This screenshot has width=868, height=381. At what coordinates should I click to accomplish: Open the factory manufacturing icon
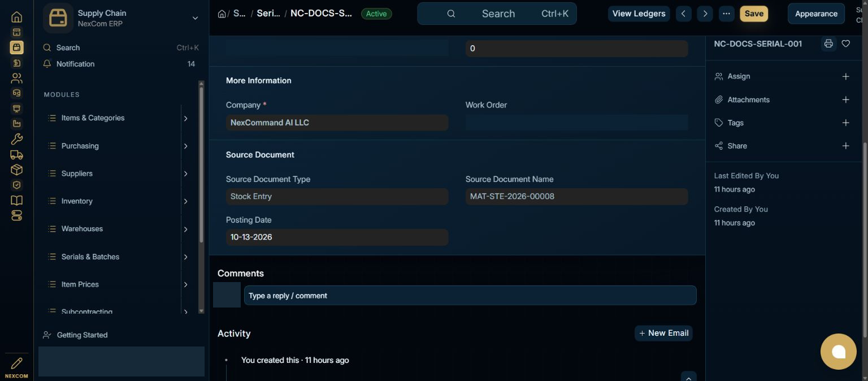click(x=16, y=124)
